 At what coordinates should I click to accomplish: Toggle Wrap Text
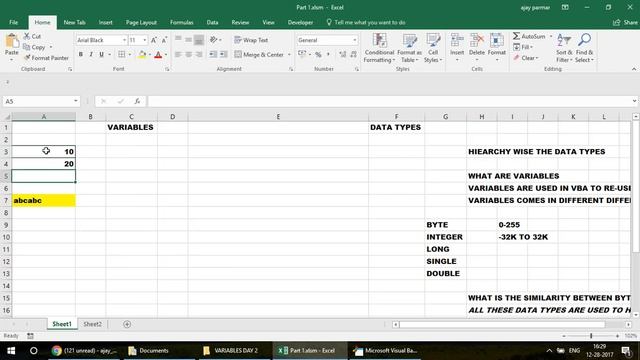point(251,40)
